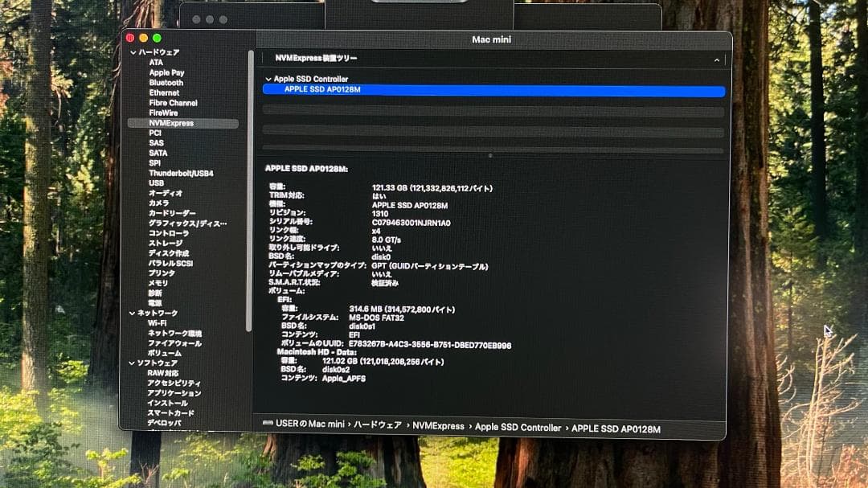This screenshot has height=488, width=868.
Task: Open オーディオ in the sidebar
Action: [x=165, y=193]
